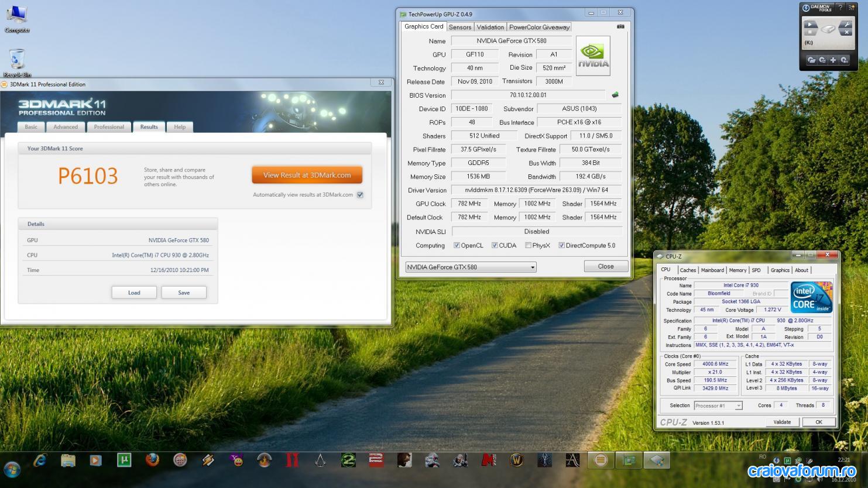Switch to the Memory tab in CPU-Z
Image resolution: width=868 pixels, height=488 pixels.
click(x=737, y=270)
